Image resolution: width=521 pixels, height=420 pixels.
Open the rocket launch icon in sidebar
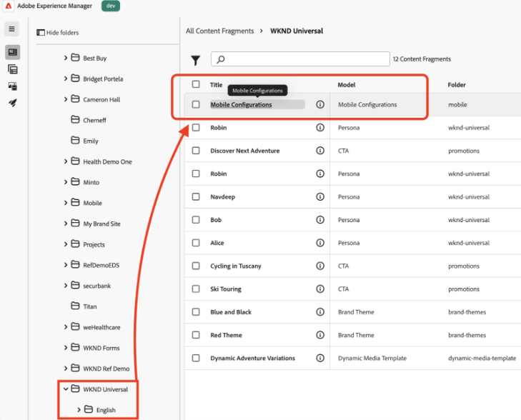pyautogui.click(x=12, y=103)
